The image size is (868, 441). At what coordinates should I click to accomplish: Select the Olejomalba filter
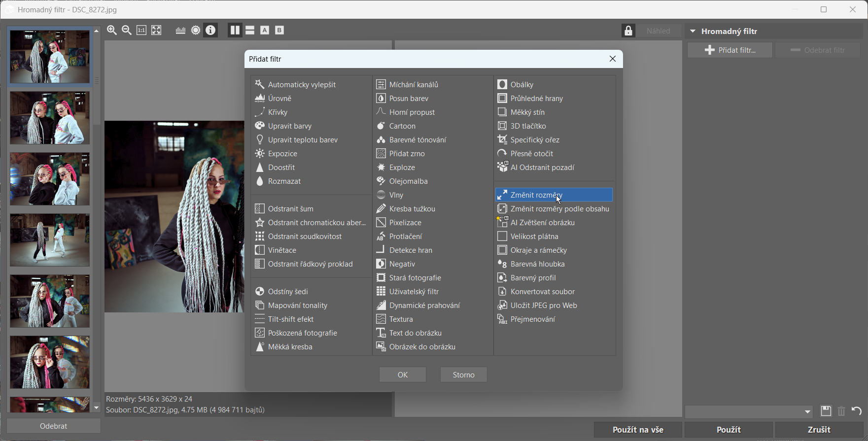408,181
